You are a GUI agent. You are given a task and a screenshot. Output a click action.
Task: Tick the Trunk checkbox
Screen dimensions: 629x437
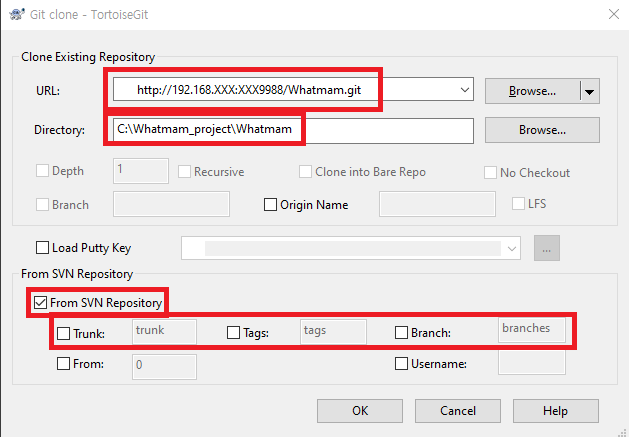point(63,333)
